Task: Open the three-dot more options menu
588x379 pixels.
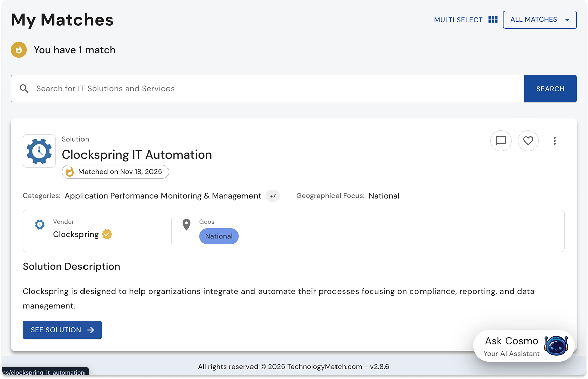Action: click(x=555, y=141)
